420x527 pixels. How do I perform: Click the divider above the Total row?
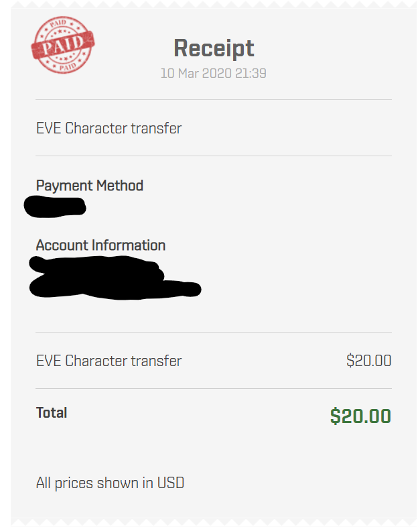click(214, 388)
